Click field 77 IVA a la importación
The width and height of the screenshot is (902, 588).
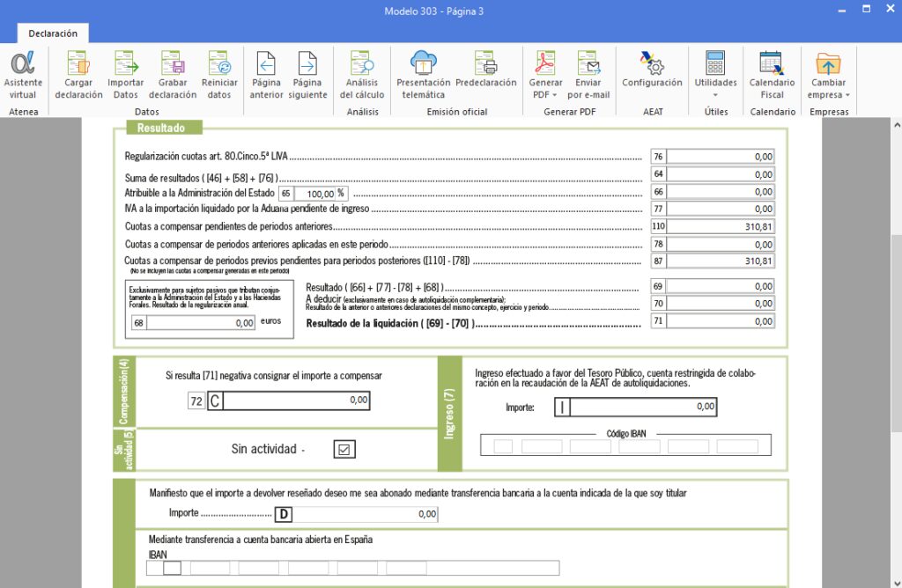click(721, 209)
